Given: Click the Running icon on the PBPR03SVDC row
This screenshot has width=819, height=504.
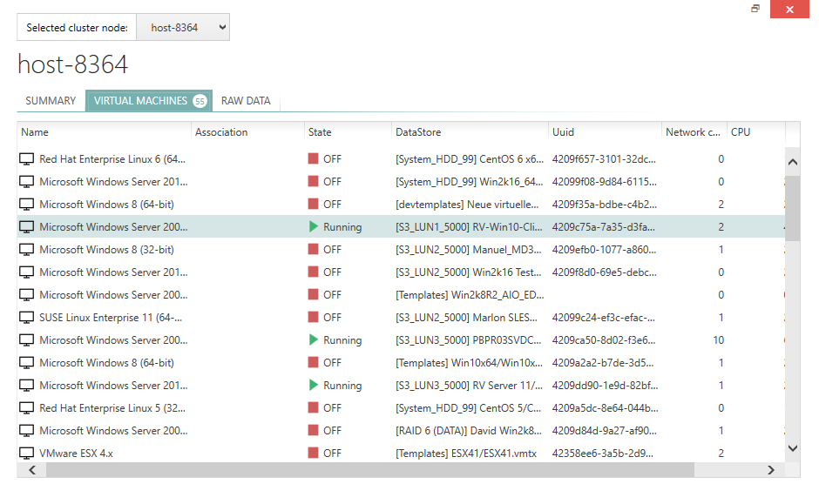Looking at the screenshot, I should point(311,339).
